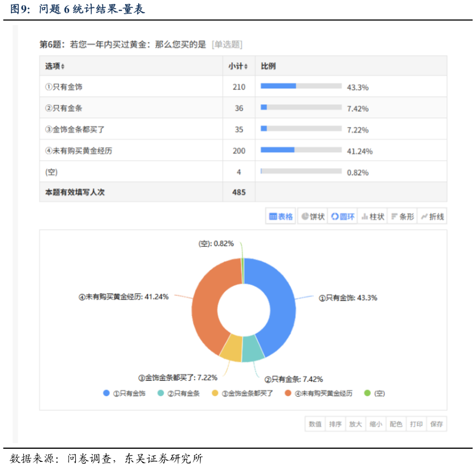Click the 放大 zoom in button
476x467 pixels.
tap(356, 424)
